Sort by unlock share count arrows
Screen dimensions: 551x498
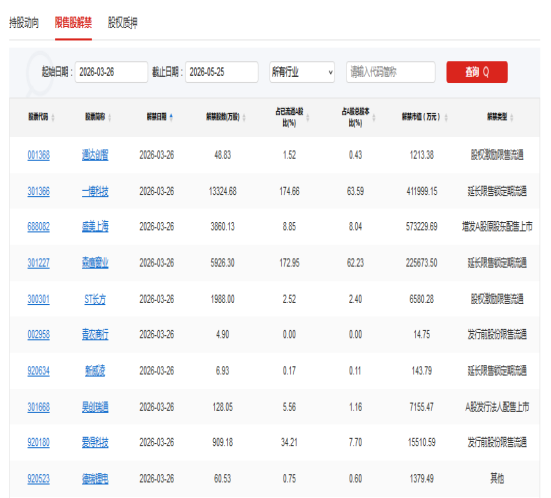(x=244, y=117)
